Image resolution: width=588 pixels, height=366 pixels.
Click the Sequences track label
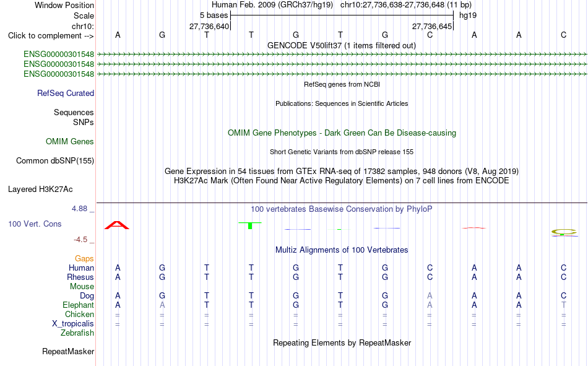[x=74, y=112]
